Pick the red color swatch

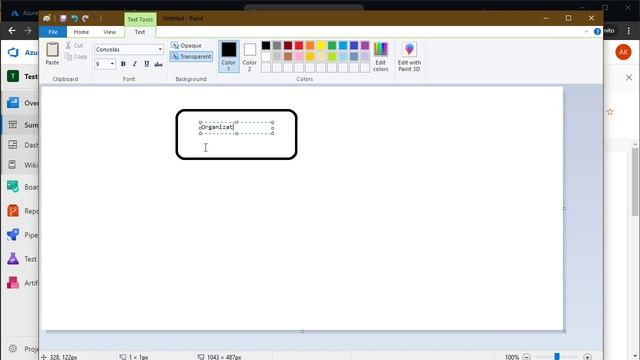pos(299,45)
